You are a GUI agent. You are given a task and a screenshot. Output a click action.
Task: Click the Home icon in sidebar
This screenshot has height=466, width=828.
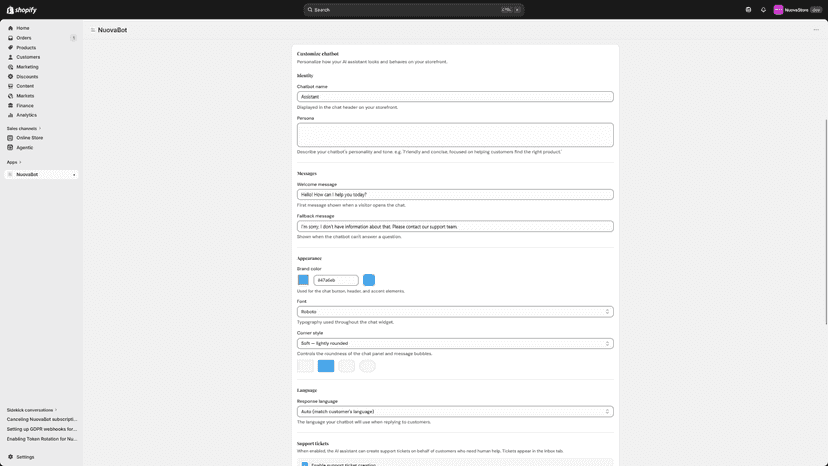[10, 28]
